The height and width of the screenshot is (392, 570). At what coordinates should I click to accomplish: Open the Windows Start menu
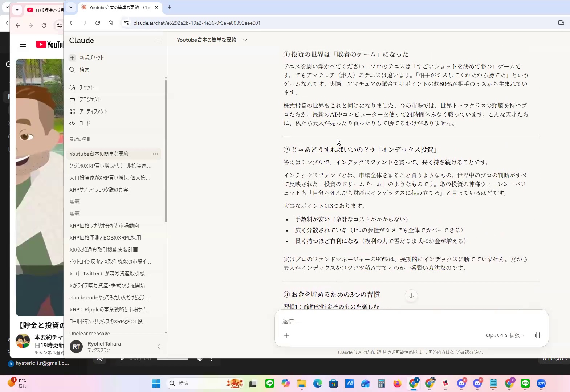[x=156, y=383]
